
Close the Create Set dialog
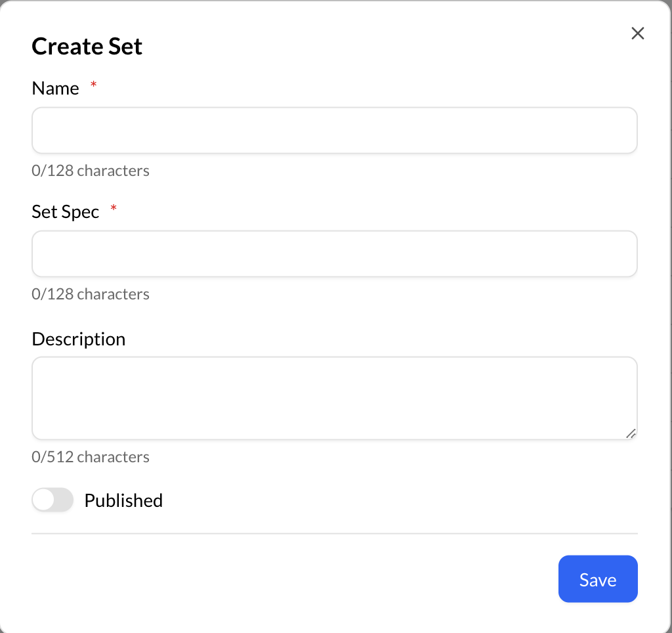point(637,33)
